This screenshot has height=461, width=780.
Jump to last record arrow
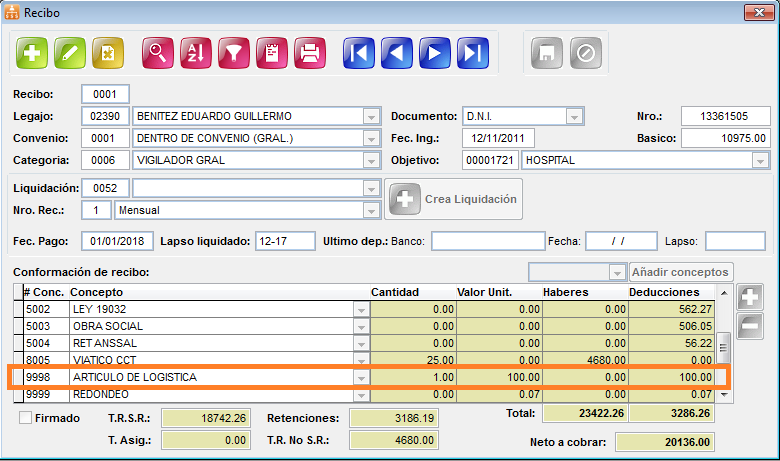point(473,53)
